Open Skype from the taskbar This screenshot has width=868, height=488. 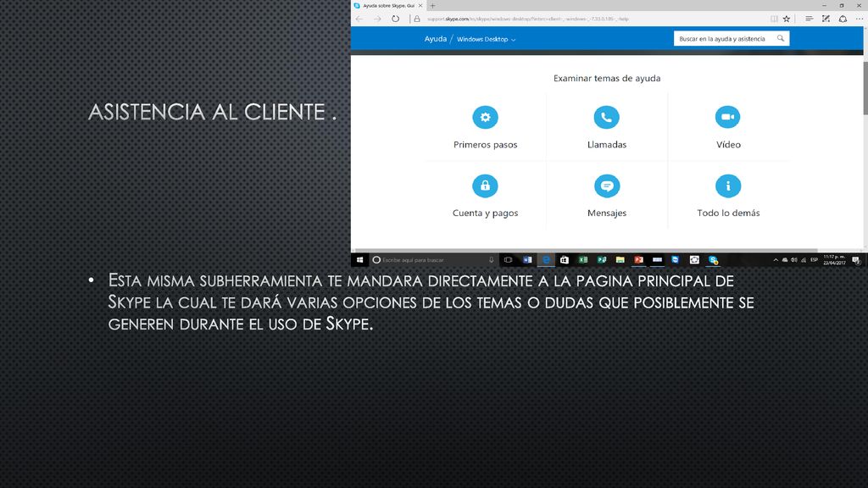pyautogui.click(x=714, y=259)
